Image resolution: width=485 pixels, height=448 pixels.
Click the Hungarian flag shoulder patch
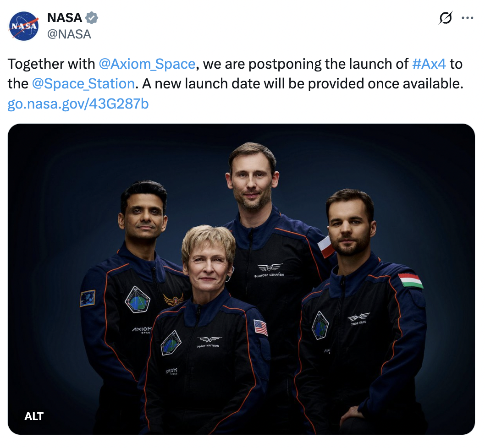pyautogui.click(x=410, y=280)
